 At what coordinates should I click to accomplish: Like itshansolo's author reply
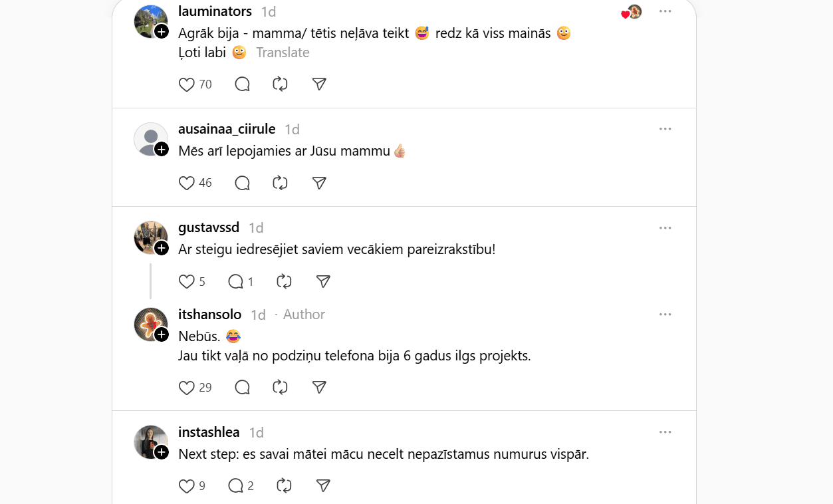187,387
